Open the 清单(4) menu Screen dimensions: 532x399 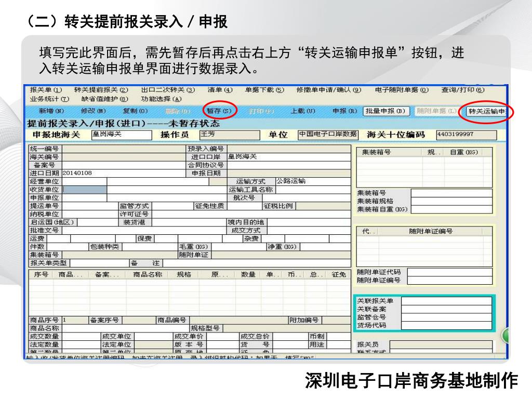[220, 90]
